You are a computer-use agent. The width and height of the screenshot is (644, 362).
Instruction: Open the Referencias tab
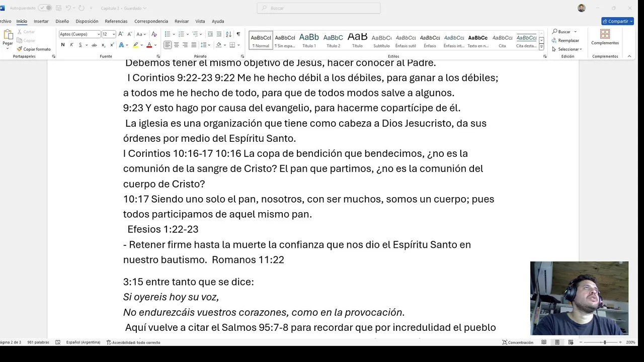click(116, 21)
